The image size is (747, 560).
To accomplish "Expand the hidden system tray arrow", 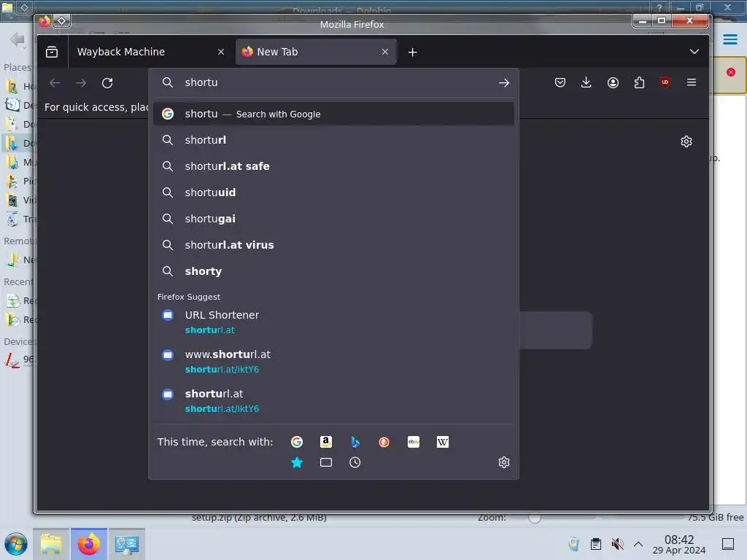I will coord(638,544).
